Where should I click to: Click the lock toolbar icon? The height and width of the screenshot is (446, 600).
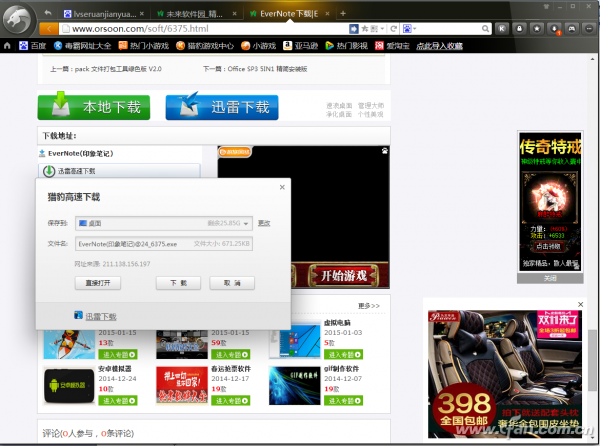coord(519,29)
